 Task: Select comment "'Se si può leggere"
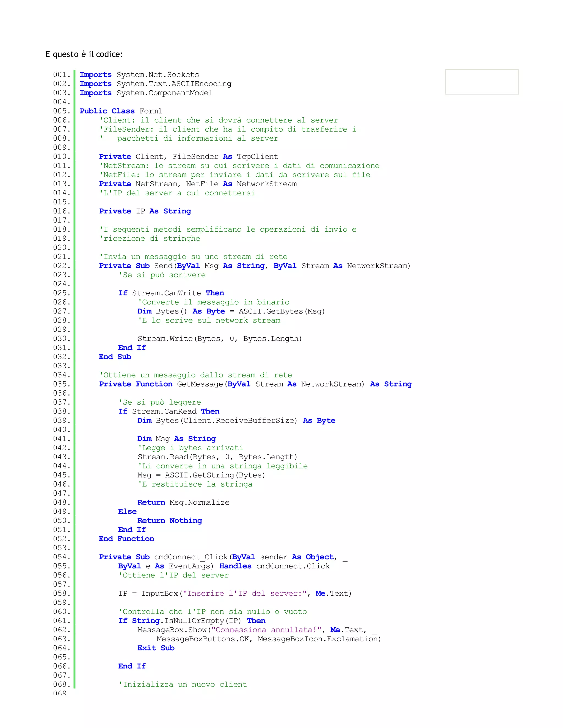[160, 402]
